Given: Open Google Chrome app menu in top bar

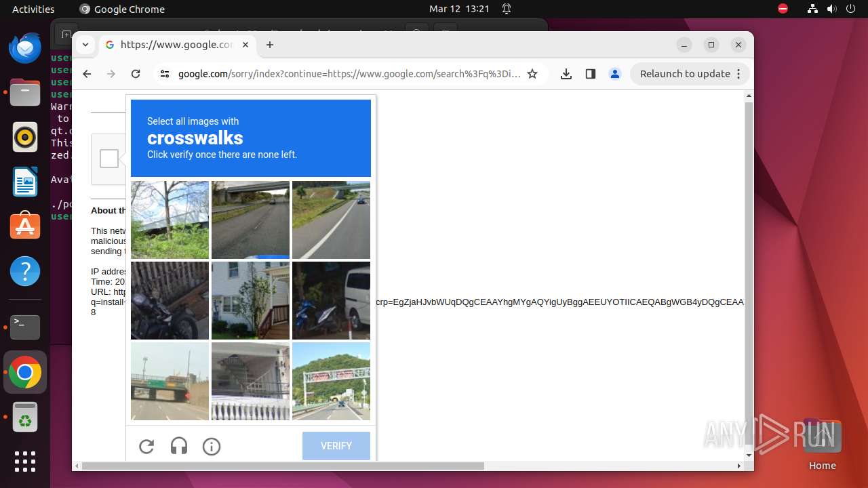Looking at the screenshot, I should point(122,9).
